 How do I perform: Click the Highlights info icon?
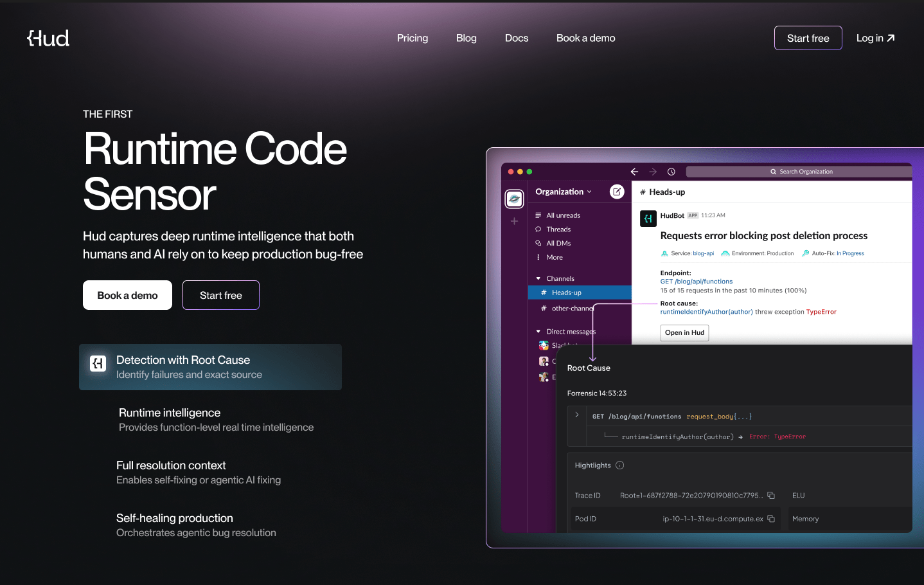620,465
